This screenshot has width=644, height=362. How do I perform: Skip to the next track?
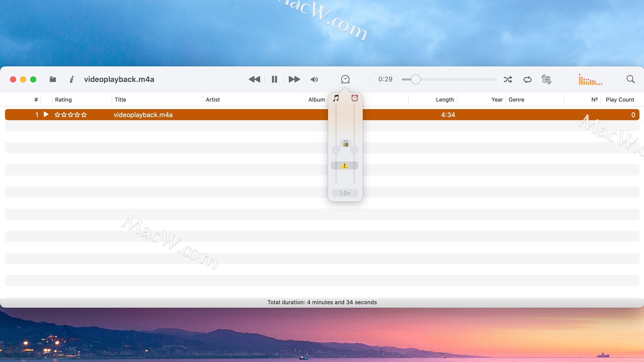[294, 79]
